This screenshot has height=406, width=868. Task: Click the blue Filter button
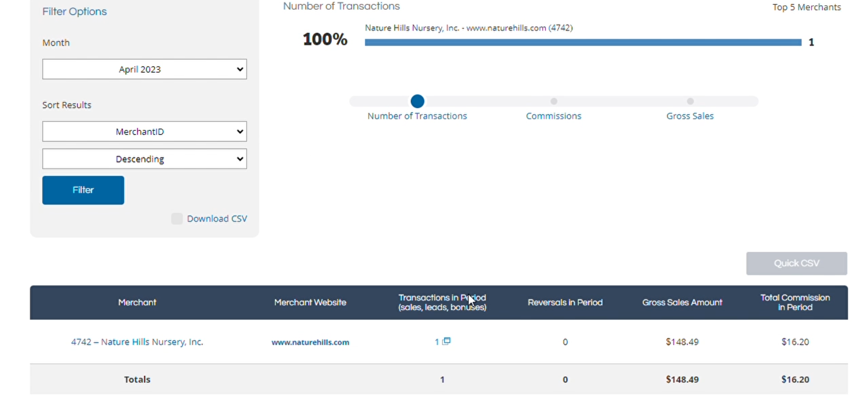point(83,190)
